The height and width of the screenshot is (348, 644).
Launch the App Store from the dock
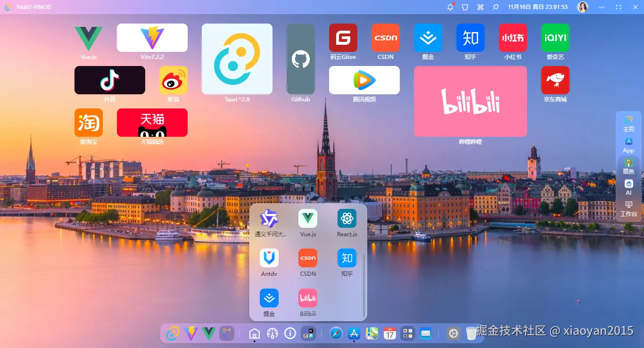(x=354, y=333)
